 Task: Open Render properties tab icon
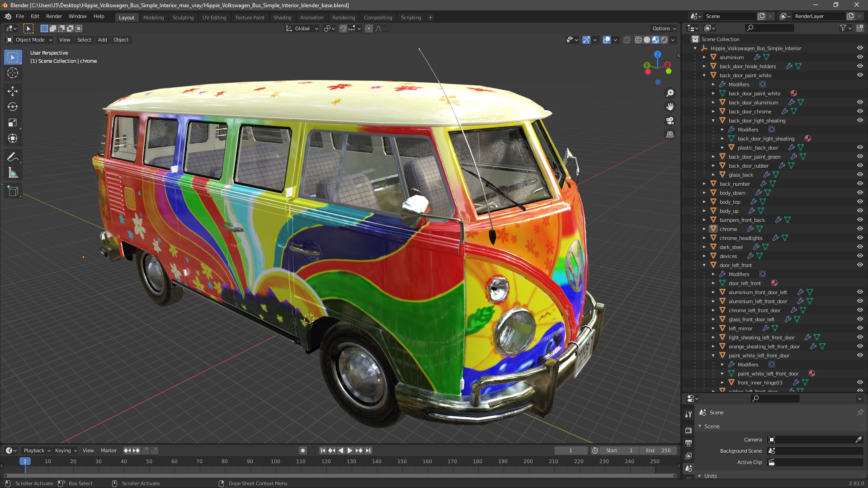tap(689, 430)
